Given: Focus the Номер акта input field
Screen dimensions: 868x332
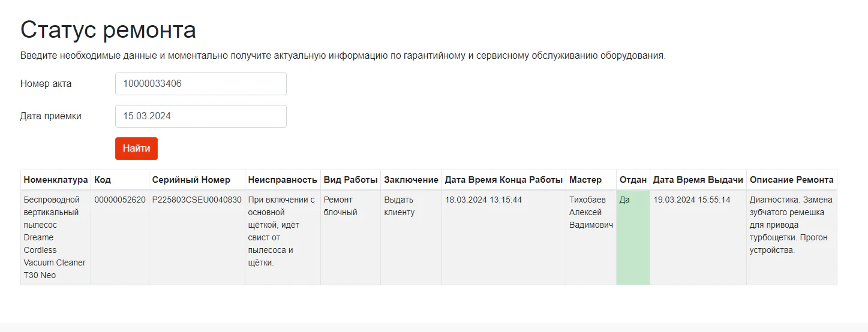Looking at the screenshot, I should pos(201,84).
